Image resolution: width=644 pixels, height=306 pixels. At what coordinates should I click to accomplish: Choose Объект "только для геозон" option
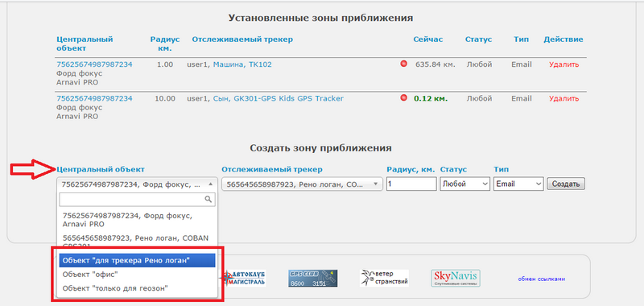(x=137, y=288)
